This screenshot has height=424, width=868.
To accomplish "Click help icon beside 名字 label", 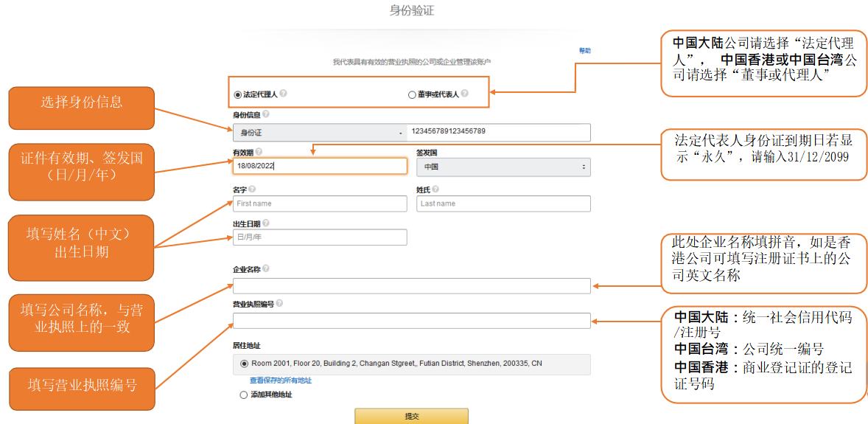I will (x=253, y=190).
